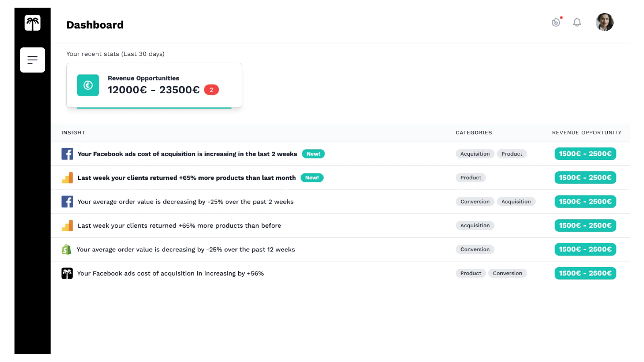Click Acquisition tag on 'past 2 weeks' row
Image resolution: width=644 pixels, height=362 pixels.
(516, 202)
